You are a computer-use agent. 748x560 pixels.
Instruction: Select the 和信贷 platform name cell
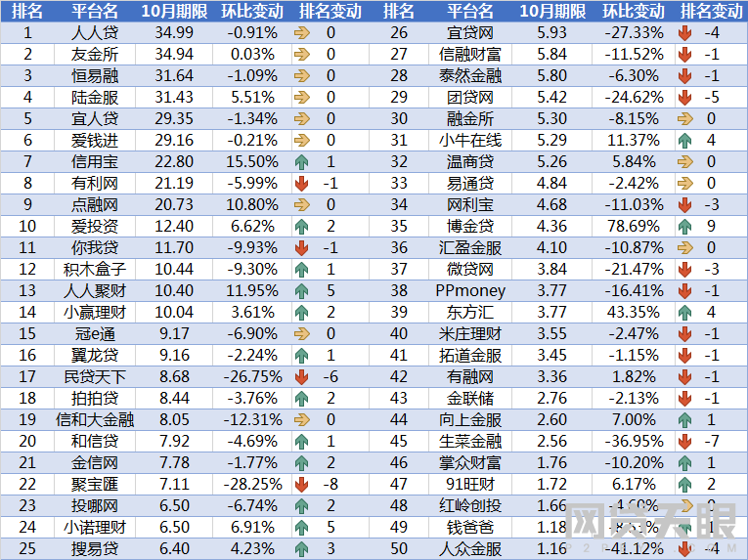[95, 441]
